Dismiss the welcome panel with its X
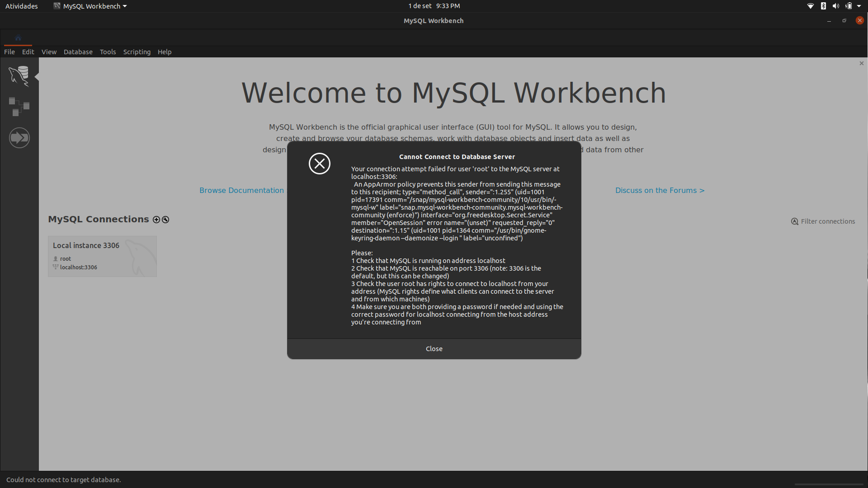This screenshot has width=868, height=488. point(861,63)
